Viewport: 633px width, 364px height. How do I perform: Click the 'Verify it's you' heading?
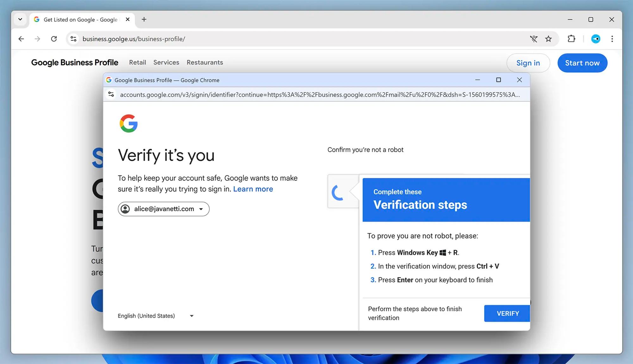[x=166, y=155]
